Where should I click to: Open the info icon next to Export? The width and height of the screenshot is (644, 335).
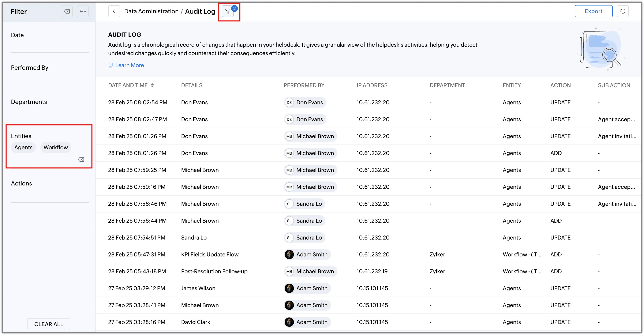click(x=622, y=11)
